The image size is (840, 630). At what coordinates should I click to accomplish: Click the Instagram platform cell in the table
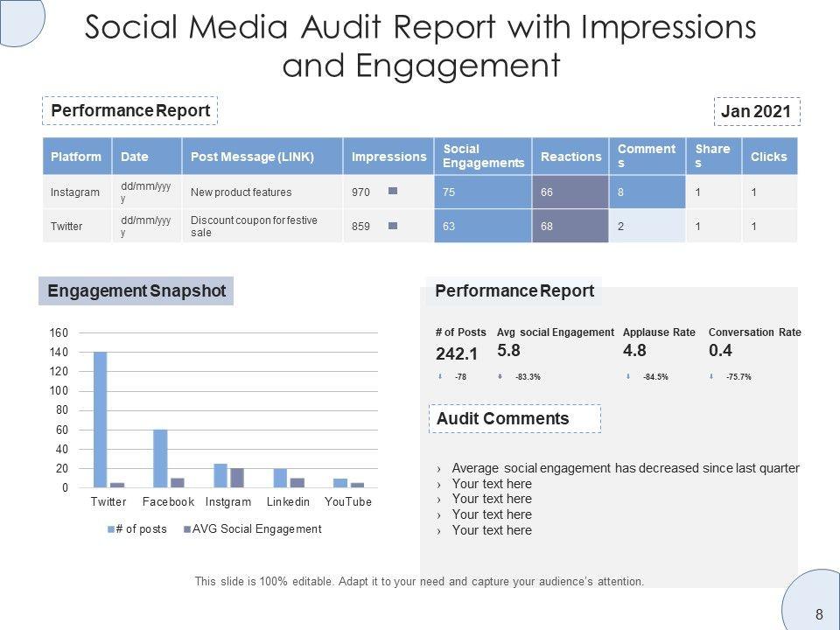tap(75, 192)
